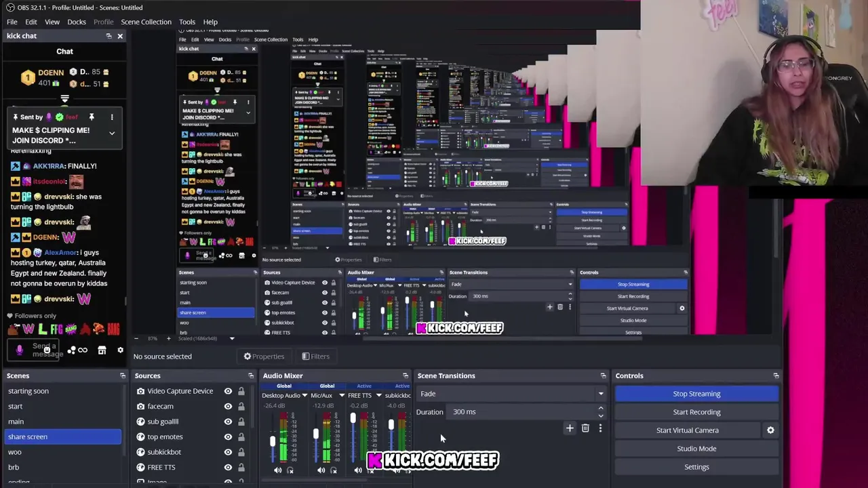Open Settings from Controls panel
868x488 pixels.
tap(696, 467)
